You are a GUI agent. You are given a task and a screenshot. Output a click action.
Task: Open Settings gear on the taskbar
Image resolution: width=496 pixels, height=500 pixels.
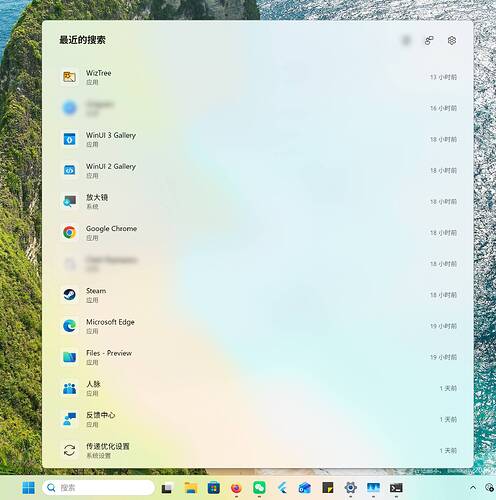pyautogui.click(x=351, y=488)
